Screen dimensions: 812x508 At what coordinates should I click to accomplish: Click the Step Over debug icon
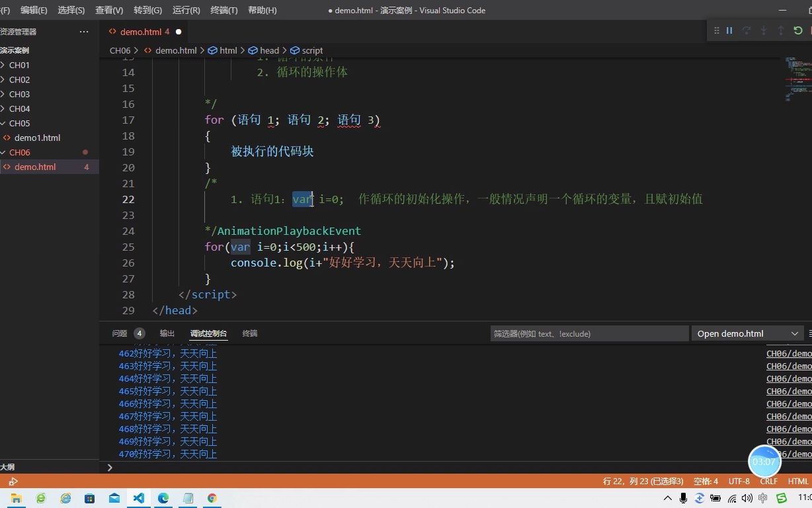tap(746, 30)
